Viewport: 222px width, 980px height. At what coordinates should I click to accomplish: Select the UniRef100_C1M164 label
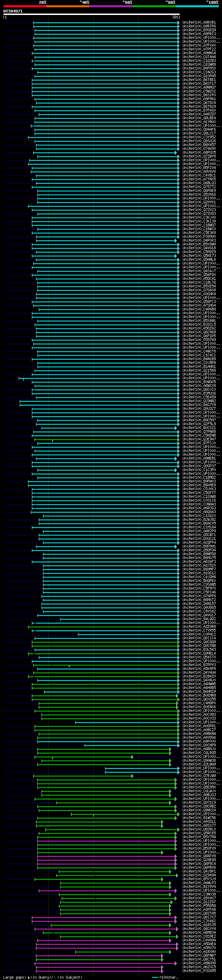tap(199, 527)
